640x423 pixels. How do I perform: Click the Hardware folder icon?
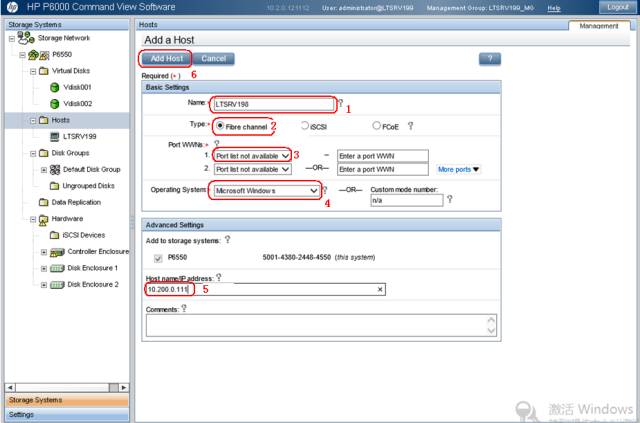pos(43,220)
